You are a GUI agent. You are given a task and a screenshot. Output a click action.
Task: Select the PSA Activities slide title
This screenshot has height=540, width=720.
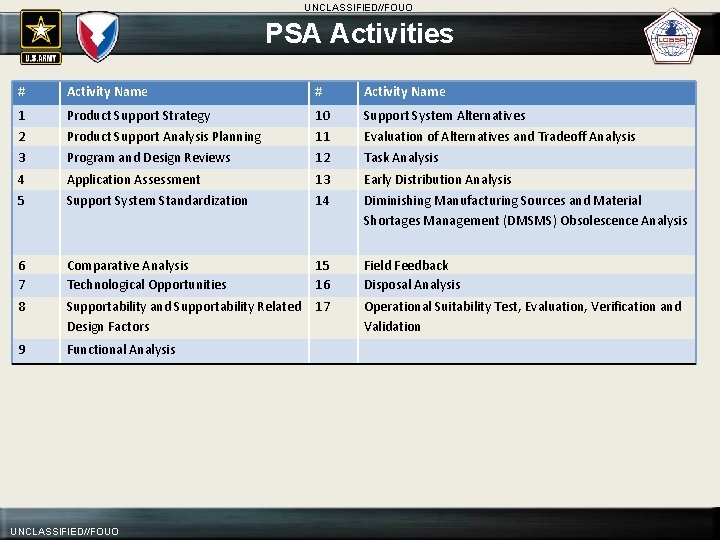tap(360, 34)
